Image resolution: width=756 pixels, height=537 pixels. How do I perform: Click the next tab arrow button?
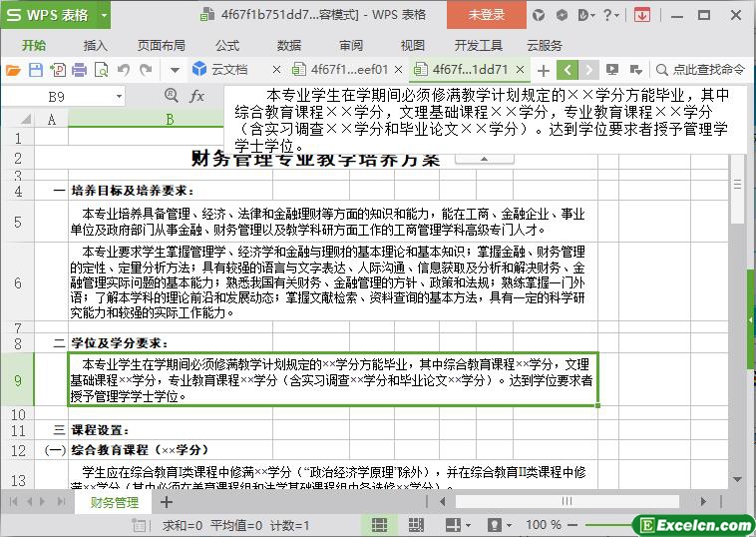click(588, 71)
